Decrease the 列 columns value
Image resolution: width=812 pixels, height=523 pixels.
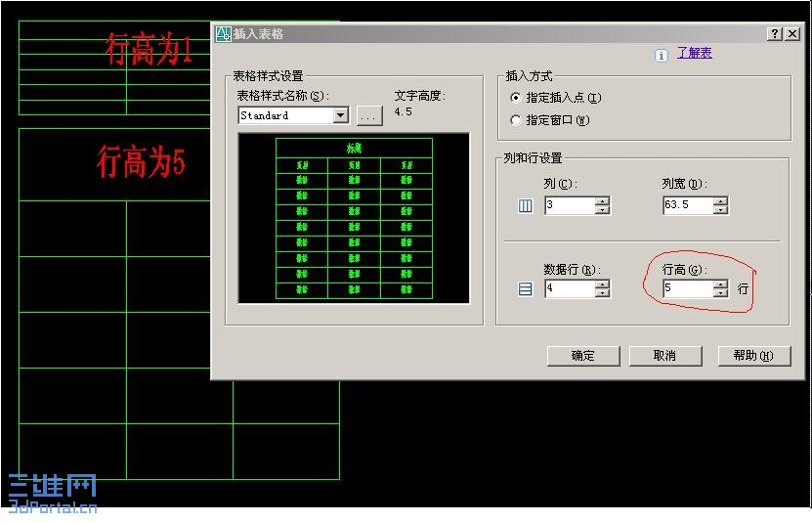(x=602, y=209)
